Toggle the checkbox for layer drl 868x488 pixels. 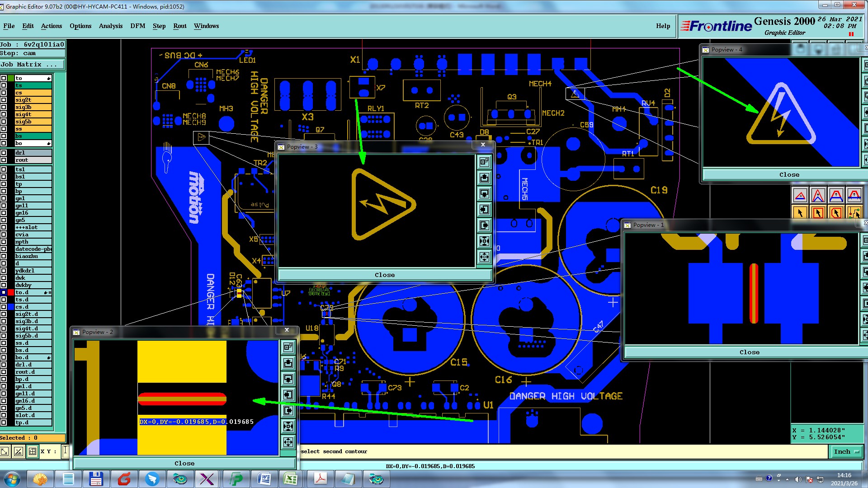click(x=4, y=153)
